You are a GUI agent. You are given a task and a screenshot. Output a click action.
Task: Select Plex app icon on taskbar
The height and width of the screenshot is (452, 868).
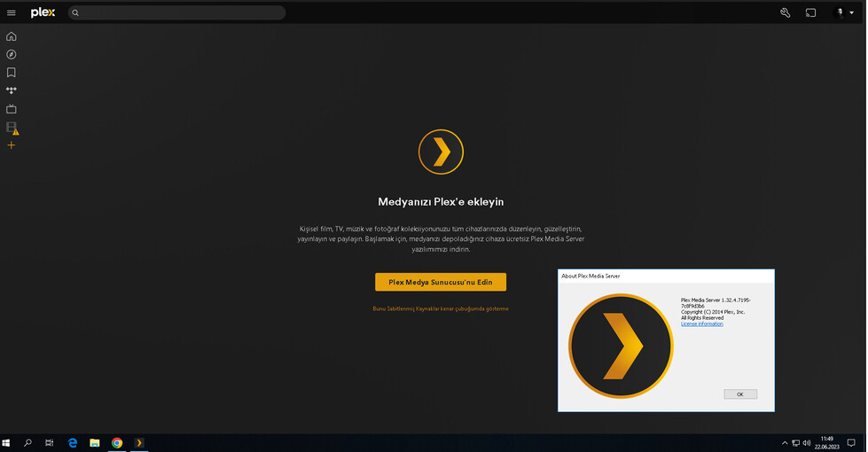[x=139, y=442]
